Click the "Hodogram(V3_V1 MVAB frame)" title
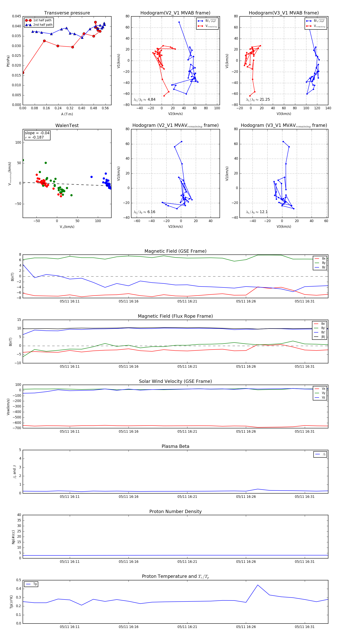Screen dimensions: 351x644 coord(284,13)
